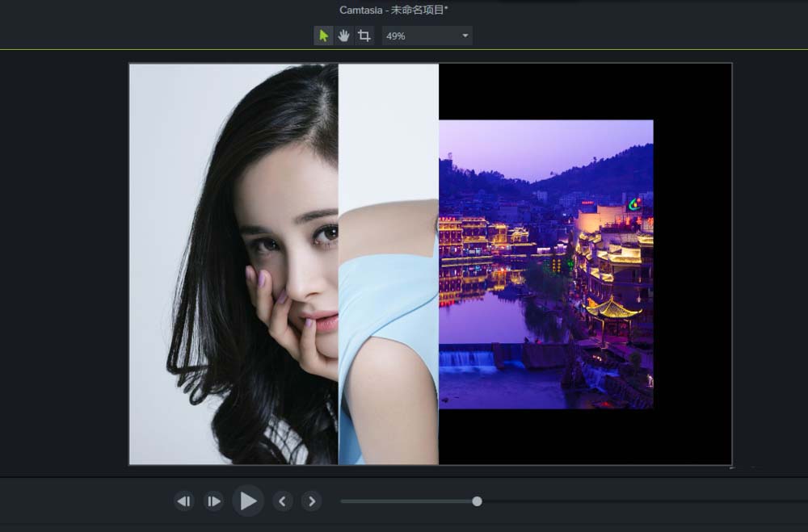Play the preview video
Screen dimensions: 808x532
click(248, 501)
